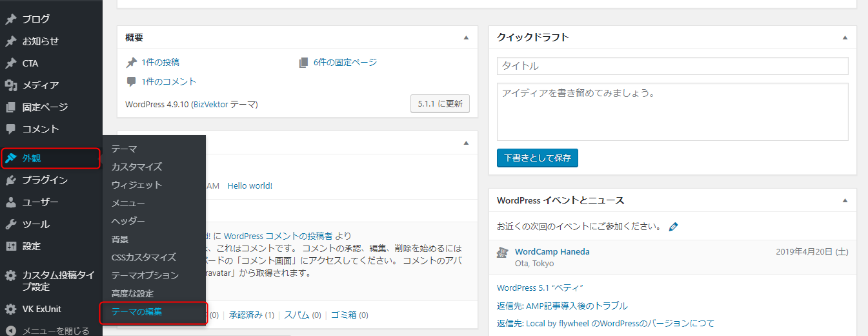Select 背景 in the 外観 submenu

click(120, 239)
